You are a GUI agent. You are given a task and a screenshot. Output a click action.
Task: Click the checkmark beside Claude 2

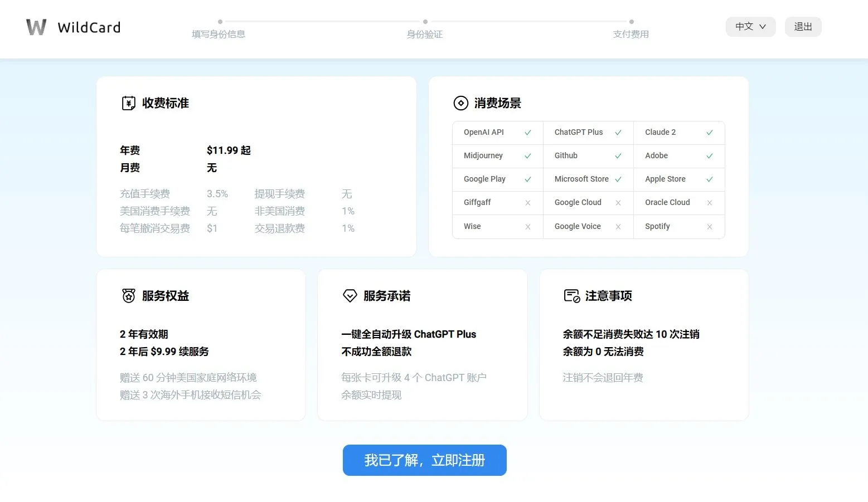coord(709,133)
